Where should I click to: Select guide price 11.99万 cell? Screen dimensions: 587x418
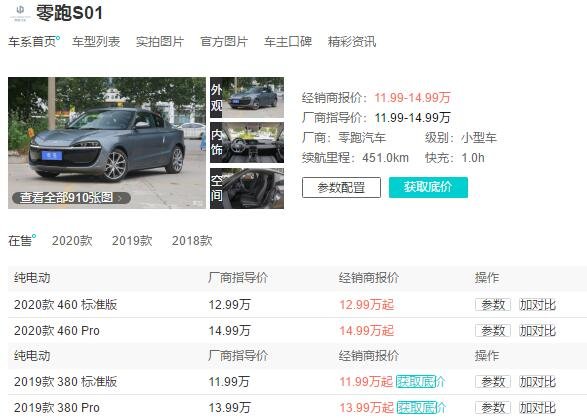tap(229, 382)
